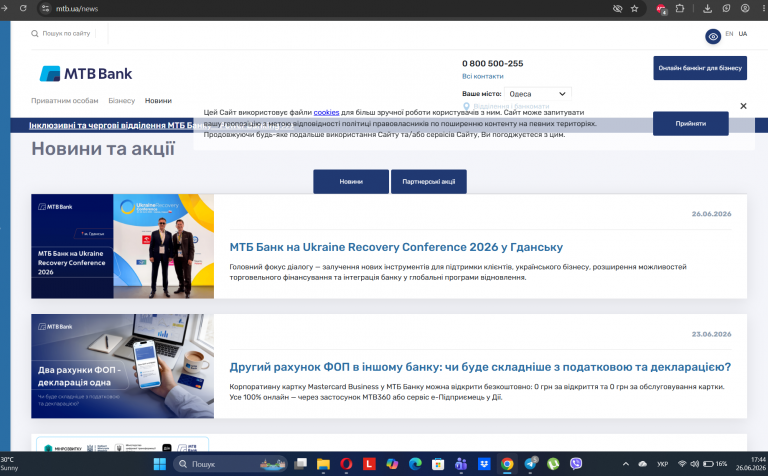Open Copilot from taskbar
Screen dimensions: 768x476
(x=392, y=464)
